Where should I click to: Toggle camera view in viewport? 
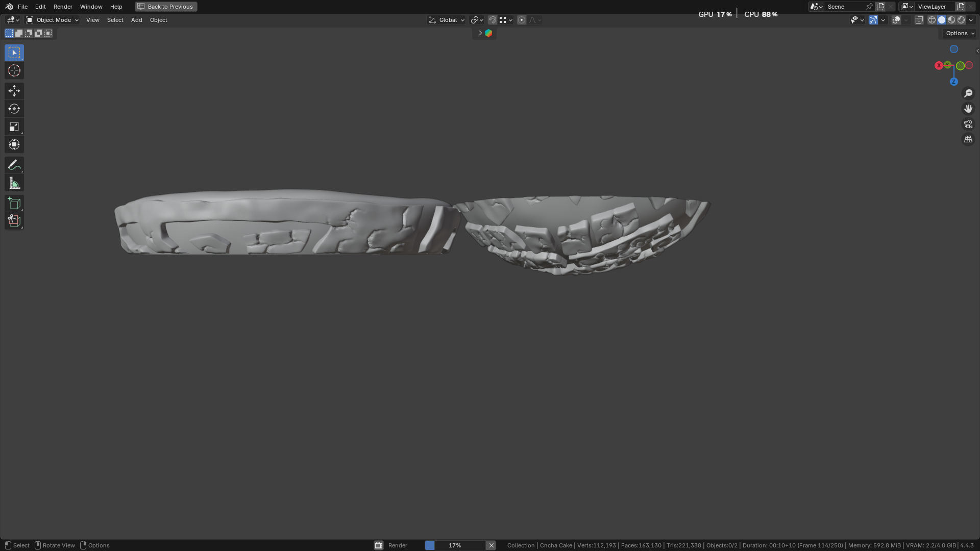[x=968, y=124]
